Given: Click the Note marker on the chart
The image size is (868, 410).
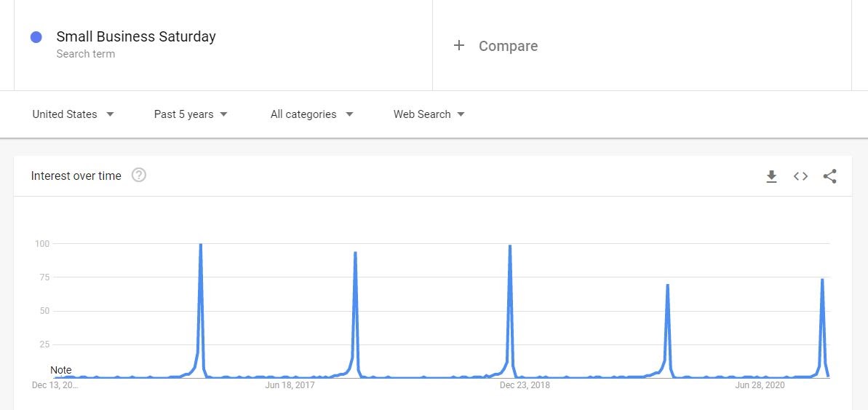Looking at the screenshot, I should pos(61,370).
